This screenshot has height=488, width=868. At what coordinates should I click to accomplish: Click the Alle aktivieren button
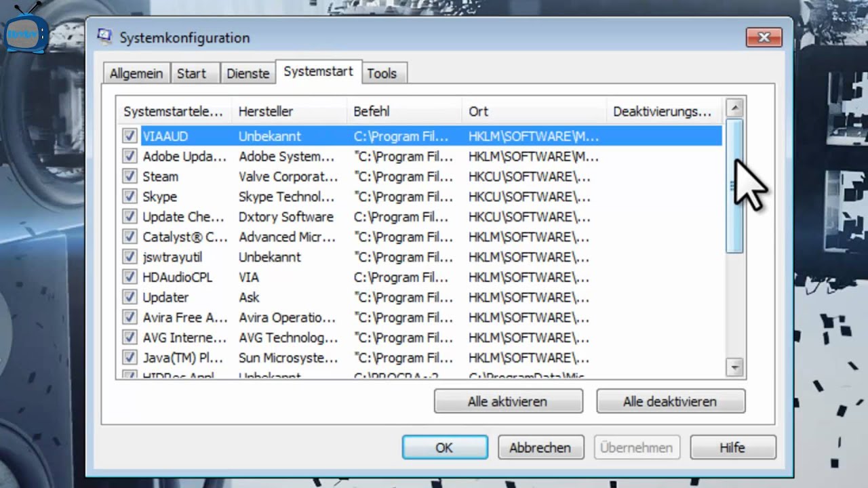pos(508,401)
